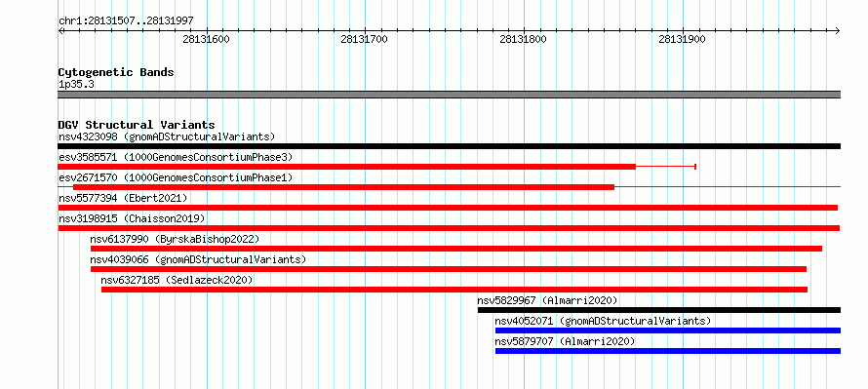Open the nsv6137990 ByrskaBishop2022 label
The image size is (868, 389).
click(x=175, y=239)
